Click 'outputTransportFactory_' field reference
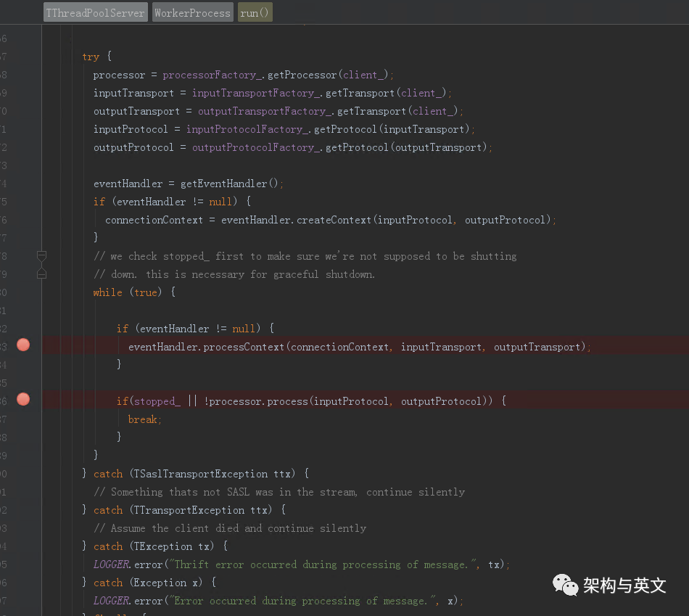 265,111
